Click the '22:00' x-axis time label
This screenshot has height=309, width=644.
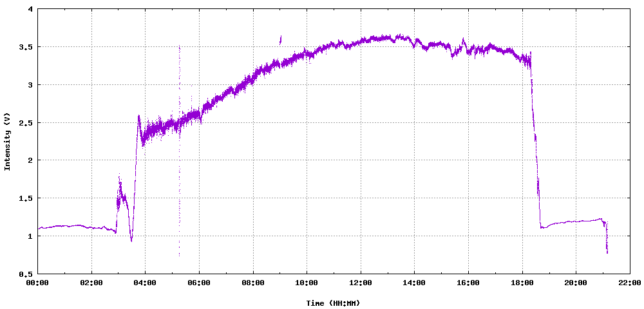[630, 283]
